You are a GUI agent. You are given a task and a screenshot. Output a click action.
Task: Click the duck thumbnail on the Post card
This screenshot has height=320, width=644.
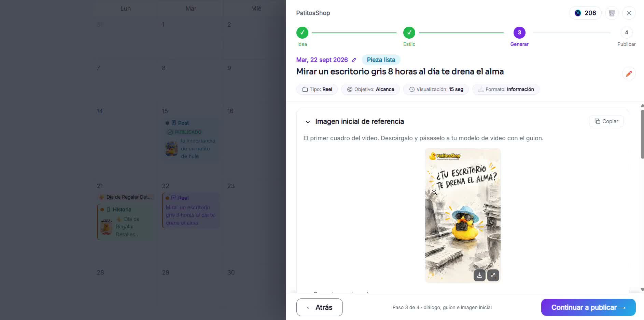(171, 149)
